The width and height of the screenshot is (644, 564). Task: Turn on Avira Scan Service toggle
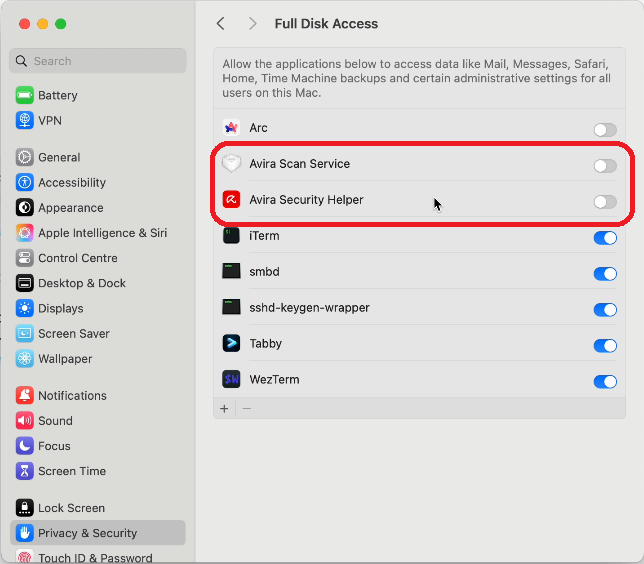605,166
